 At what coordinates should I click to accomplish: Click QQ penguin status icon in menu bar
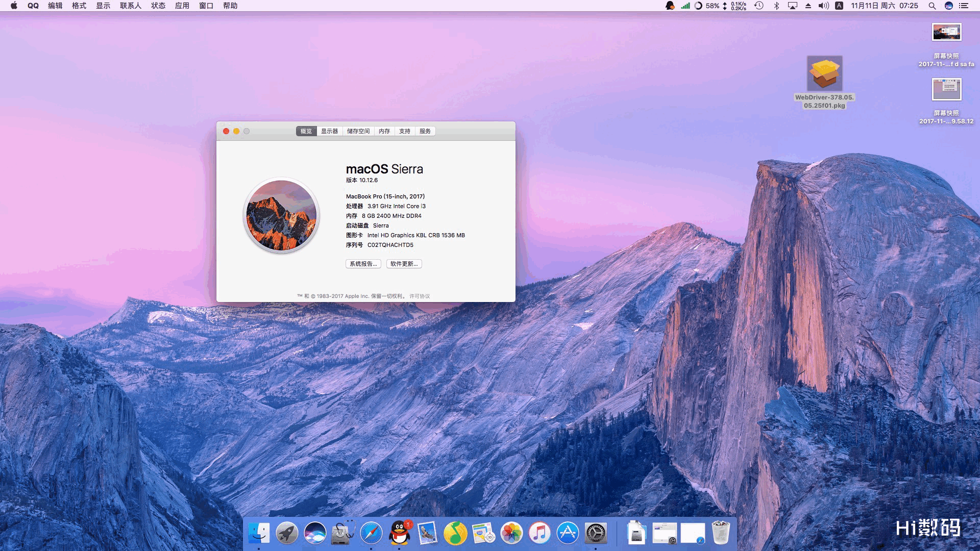[670, 6]
